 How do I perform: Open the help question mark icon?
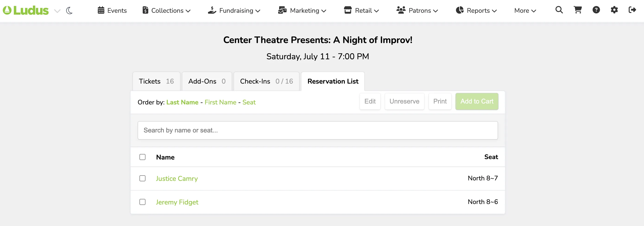point(596,10)
